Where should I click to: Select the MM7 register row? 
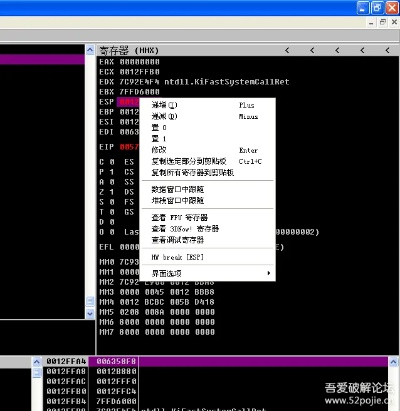(x=157, y=332)
